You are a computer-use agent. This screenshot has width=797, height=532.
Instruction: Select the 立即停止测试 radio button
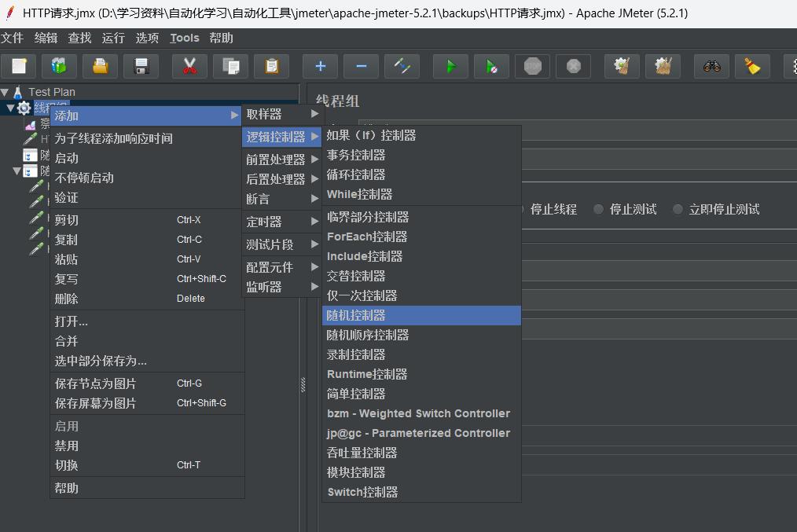[x=678, y=209]
